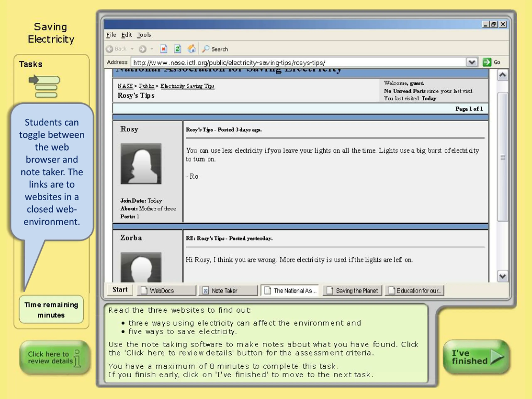532x399 pixels.
Task: Click the 'Page 1 of 1' text
Action: click(x=469, y=109)
